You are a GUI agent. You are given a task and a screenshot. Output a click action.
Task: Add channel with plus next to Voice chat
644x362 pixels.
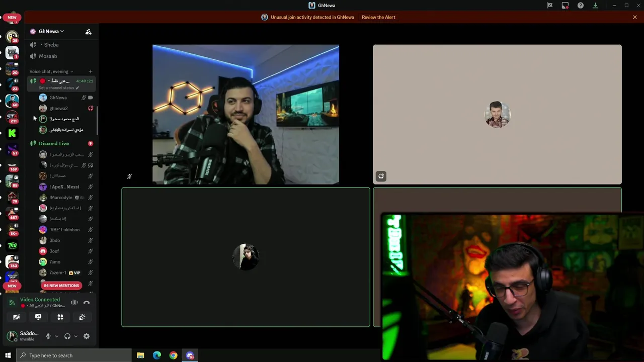(x=90, y=71)
